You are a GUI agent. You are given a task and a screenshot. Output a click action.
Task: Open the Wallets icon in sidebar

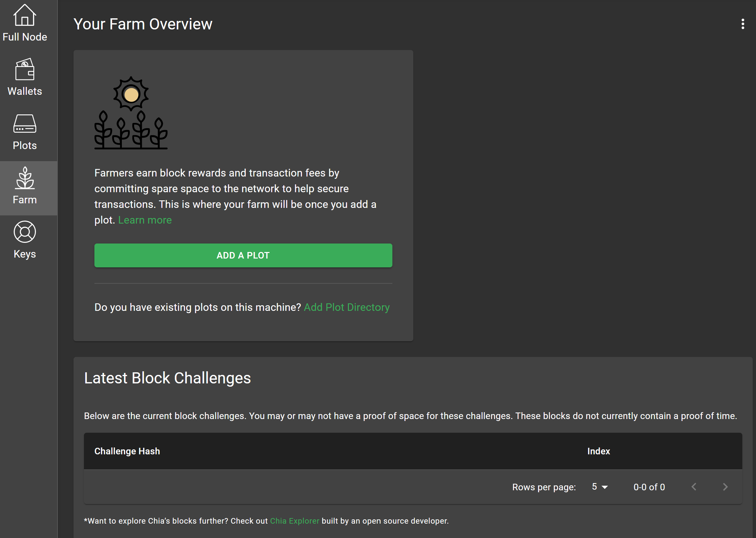tap(25, 69)
